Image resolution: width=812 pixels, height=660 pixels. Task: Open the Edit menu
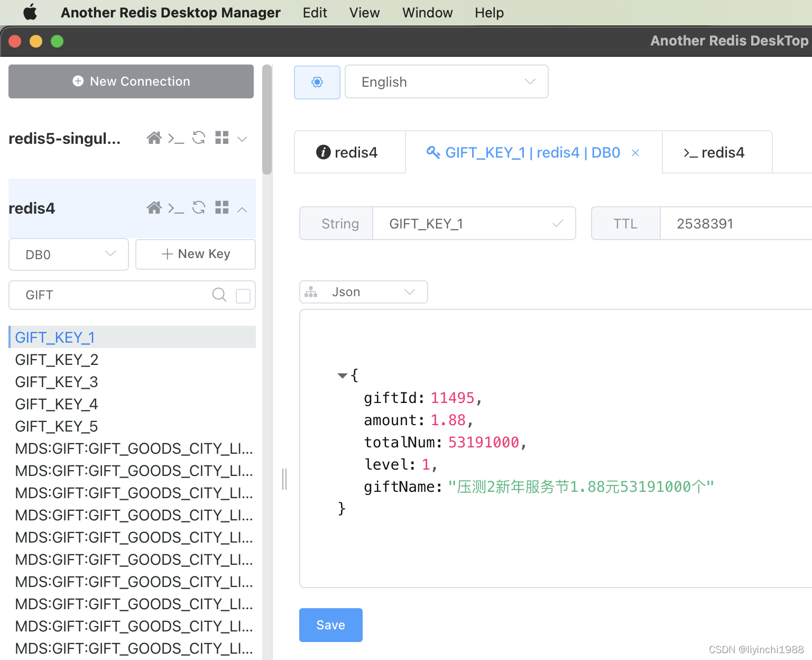pyautogui.click(x=315, y=13)
